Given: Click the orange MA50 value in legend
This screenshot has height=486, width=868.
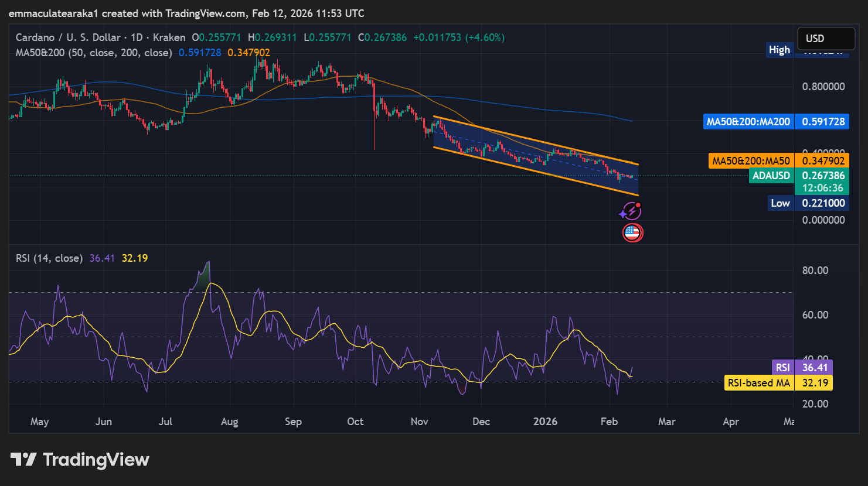Looking at the screenshot, I should point(249,53).
